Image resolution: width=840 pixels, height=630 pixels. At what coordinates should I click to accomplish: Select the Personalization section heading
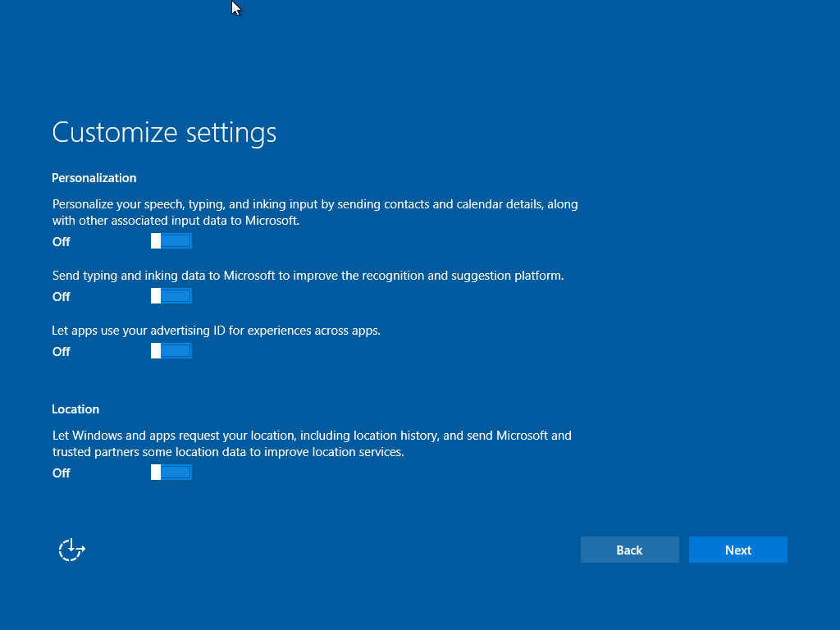pyautogui.click(x=94, y=178)
